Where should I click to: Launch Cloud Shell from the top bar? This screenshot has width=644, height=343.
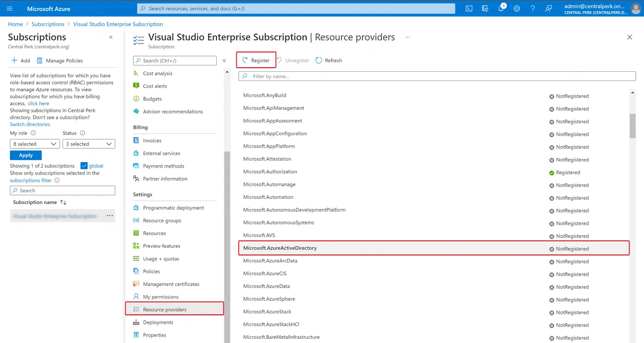(469, 8)
